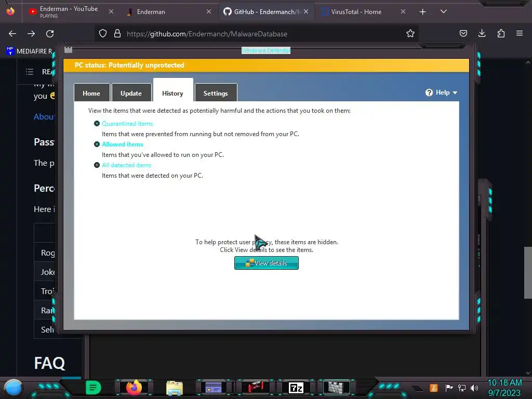Select Quarantined items radio button
Screen dimensions: 532x399
(x=97, y=124)
